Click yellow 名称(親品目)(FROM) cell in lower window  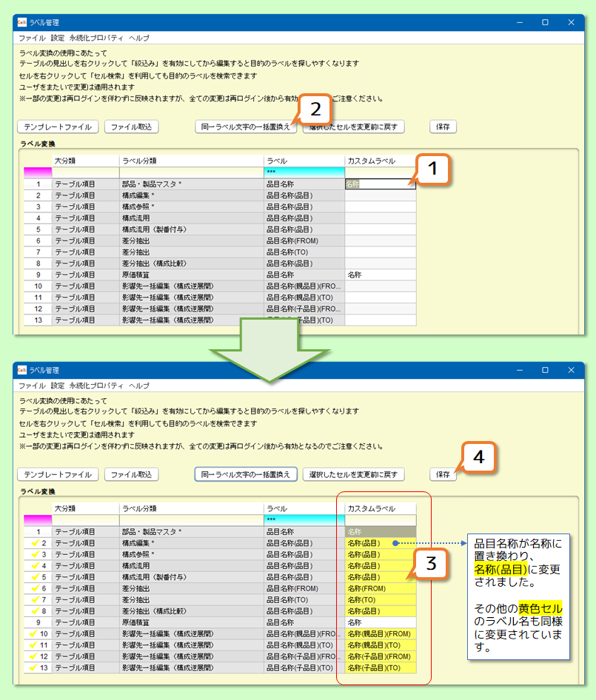point(381,634)
